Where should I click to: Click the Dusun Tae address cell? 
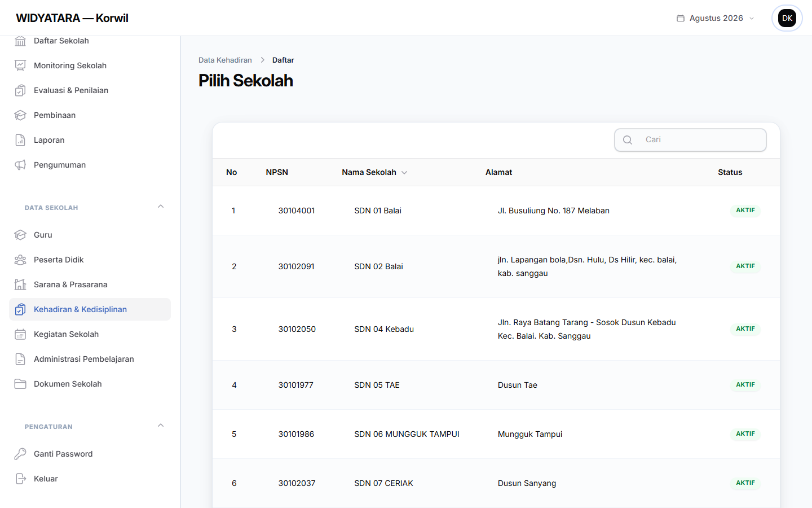click(x=518, y=385)
